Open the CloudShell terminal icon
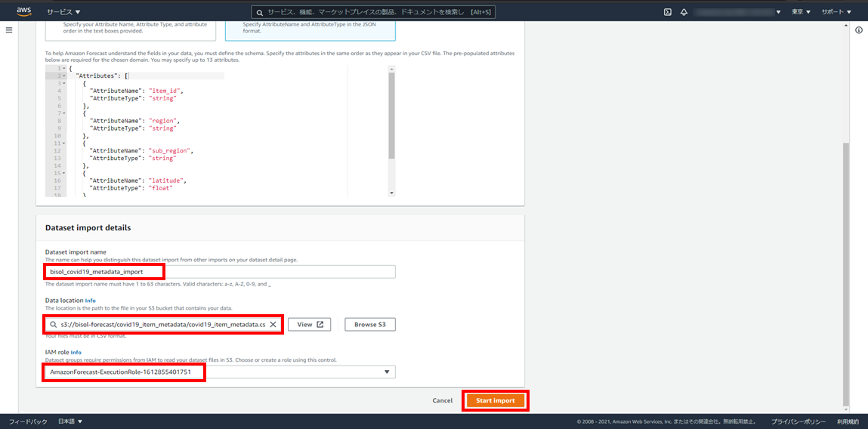The height and width of the screenshot is (429, 868). [x=668, y=12]
